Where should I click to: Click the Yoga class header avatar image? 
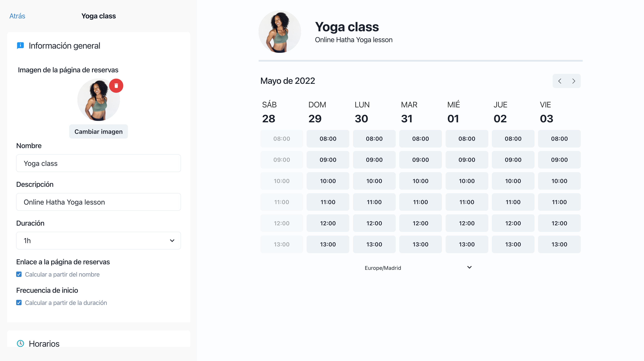280,32
